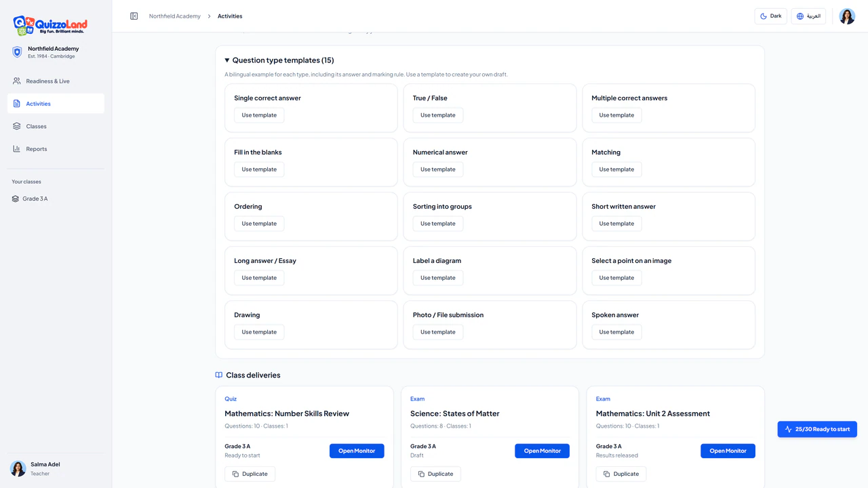The image size is (868, 488).
Task: Use template for Short written answer
Action: point(616,224)
